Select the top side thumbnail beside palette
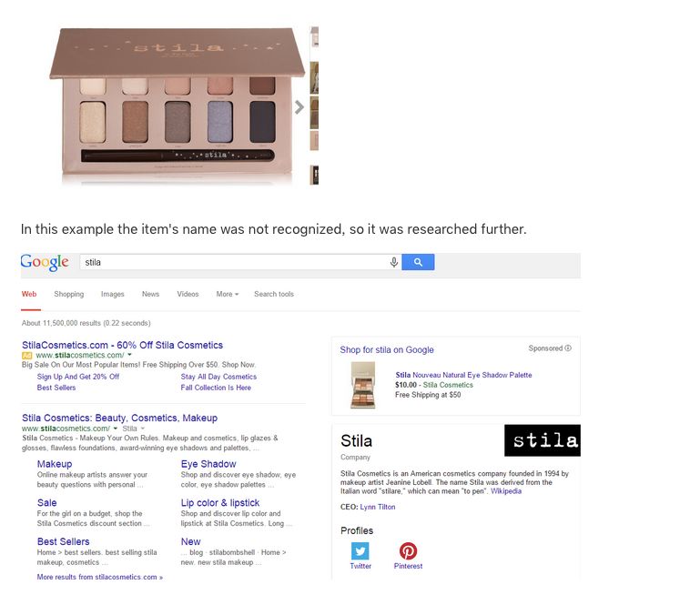The image size is (700, 595). [x=314, y=37]
